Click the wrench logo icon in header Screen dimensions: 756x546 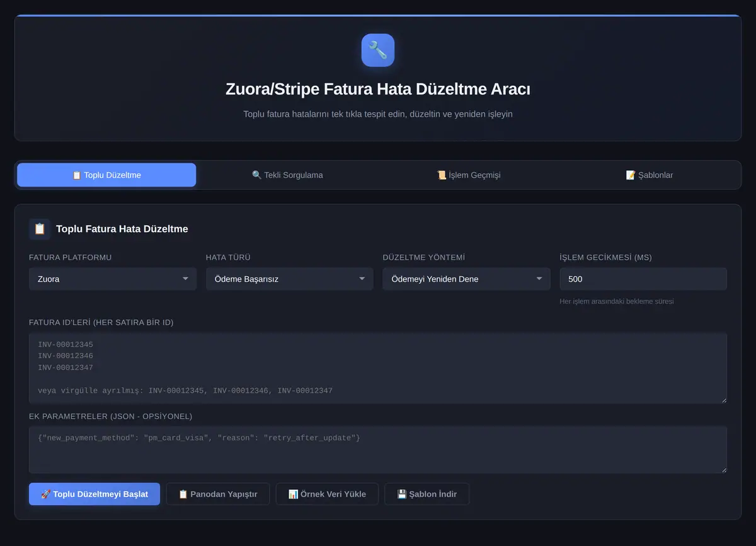click(x=378, y=50)
